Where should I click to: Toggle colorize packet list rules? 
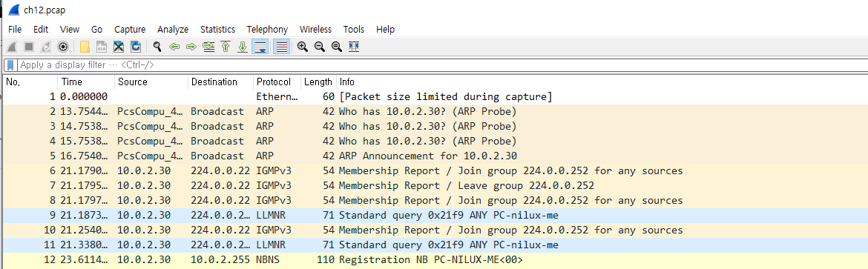coord(281,47)
